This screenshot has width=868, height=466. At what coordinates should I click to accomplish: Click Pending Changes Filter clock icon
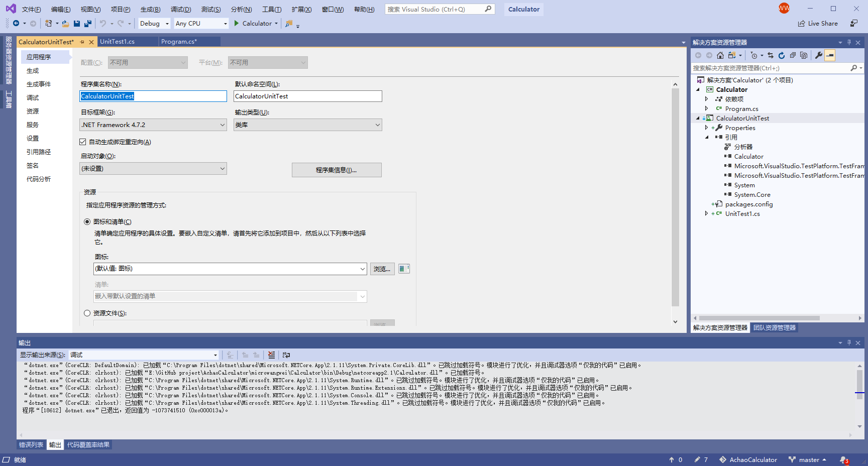click(x=753, y=55)
